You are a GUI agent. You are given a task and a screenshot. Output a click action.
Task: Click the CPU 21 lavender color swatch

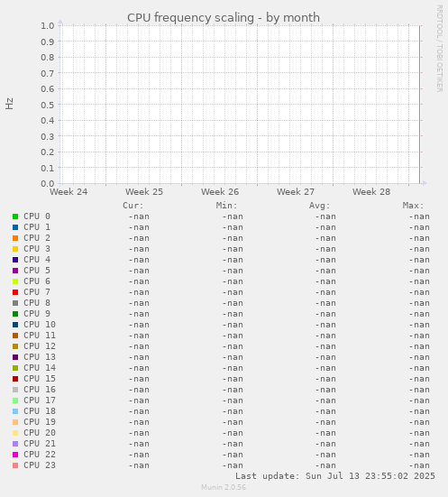(x=15, y=444)
